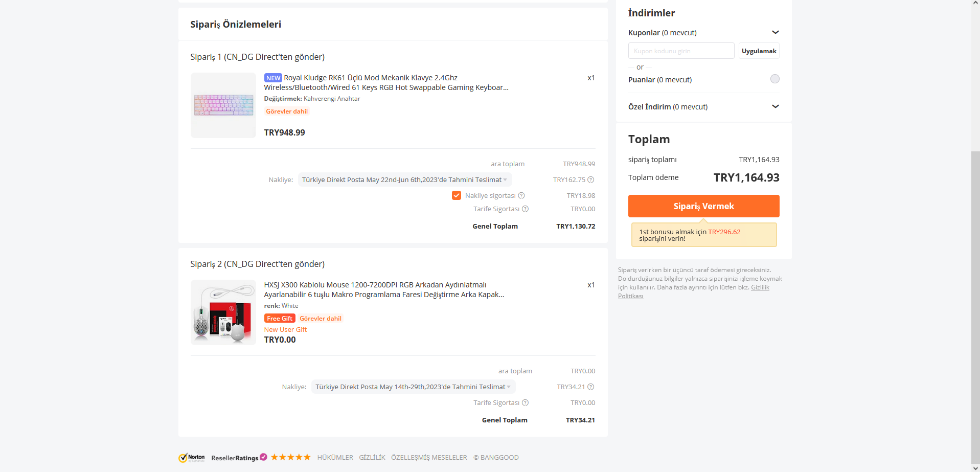Click the Free Gift badge on mouse item
Image resolution: width=980 pixels, height=472 pixels.
click(x=280, y=318)
